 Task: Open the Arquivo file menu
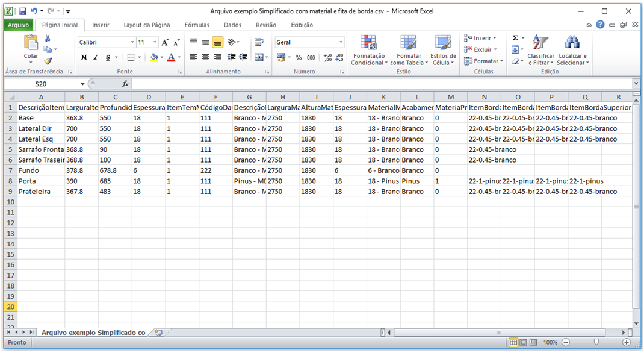[x=19, y=25]
